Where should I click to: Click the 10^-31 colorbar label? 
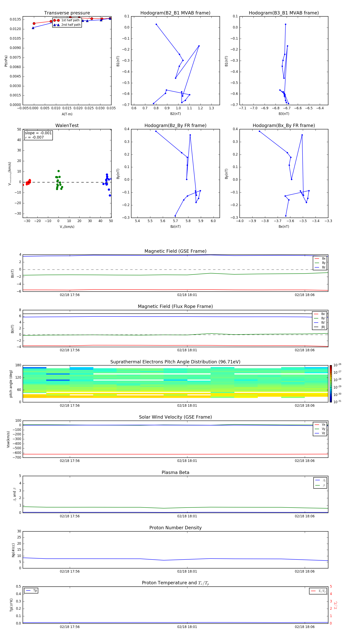pyautogui.click(x=337, y=402)
